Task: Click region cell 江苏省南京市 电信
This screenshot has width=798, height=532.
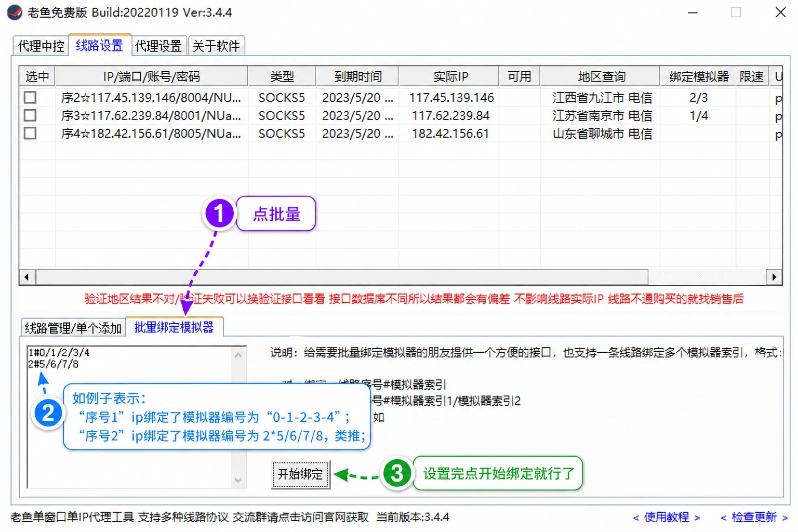Action: click(602, 116)
